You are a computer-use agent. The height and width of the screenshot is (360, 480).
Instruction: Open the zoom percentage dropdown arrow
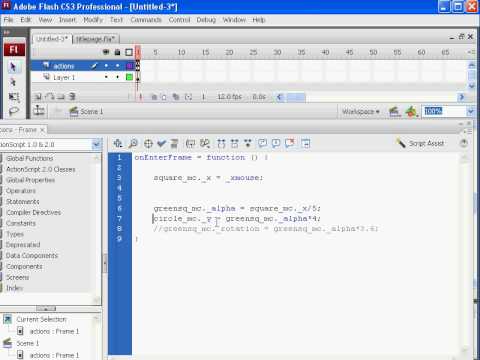point(470,111)
